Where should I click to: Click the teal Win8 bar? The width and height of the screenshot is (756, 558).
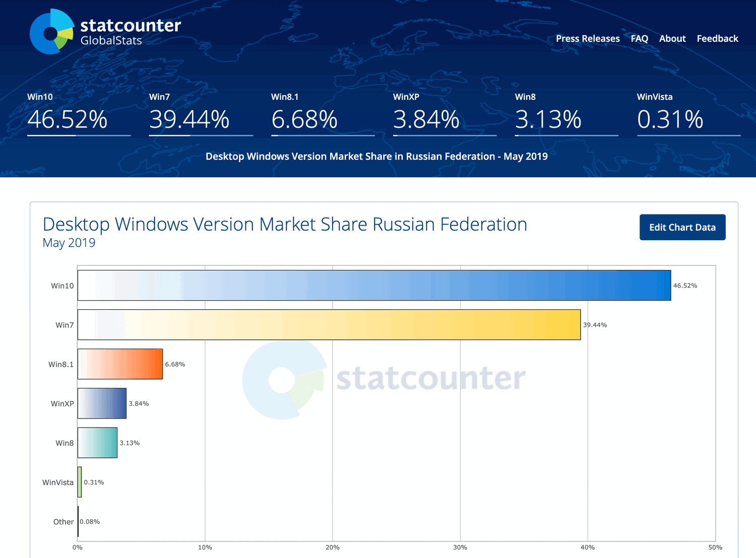(x=97, y=443)
